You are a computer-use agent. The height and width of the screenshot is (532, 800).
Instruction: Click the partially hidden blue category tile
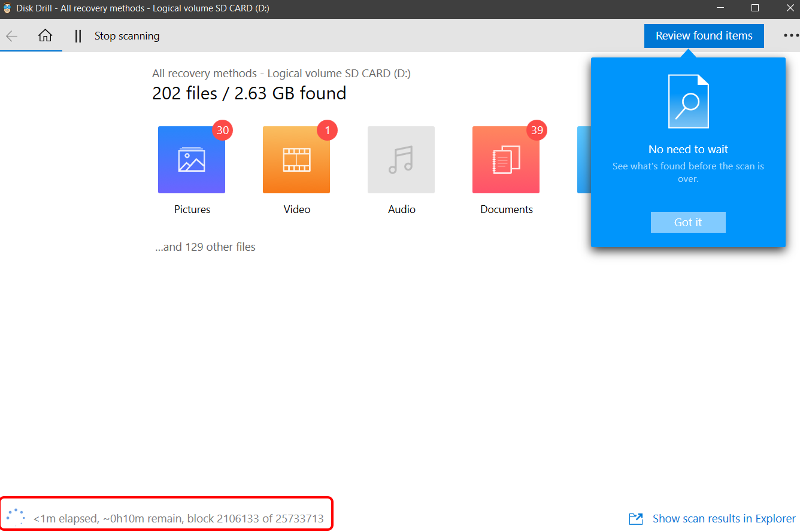584,160
